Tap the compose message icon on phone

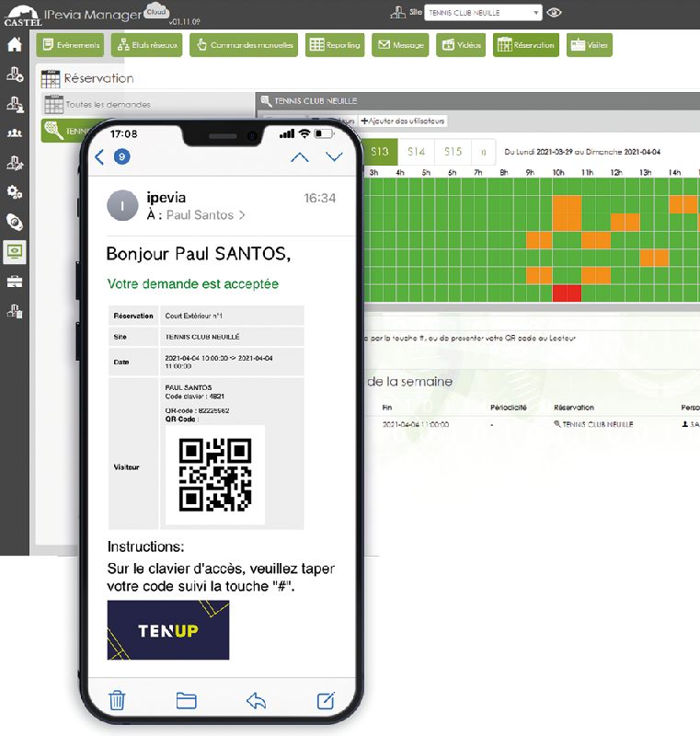click(x=325, y=700)
